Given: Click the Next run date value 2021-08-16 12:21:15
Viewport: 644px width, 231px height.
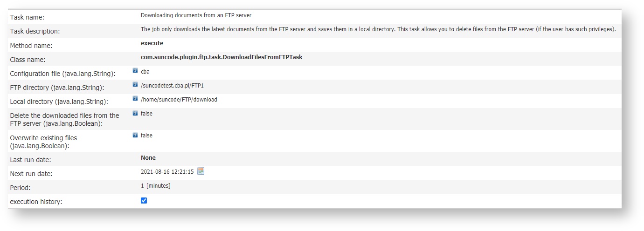Looking at the screenshot, I should 167,172.
